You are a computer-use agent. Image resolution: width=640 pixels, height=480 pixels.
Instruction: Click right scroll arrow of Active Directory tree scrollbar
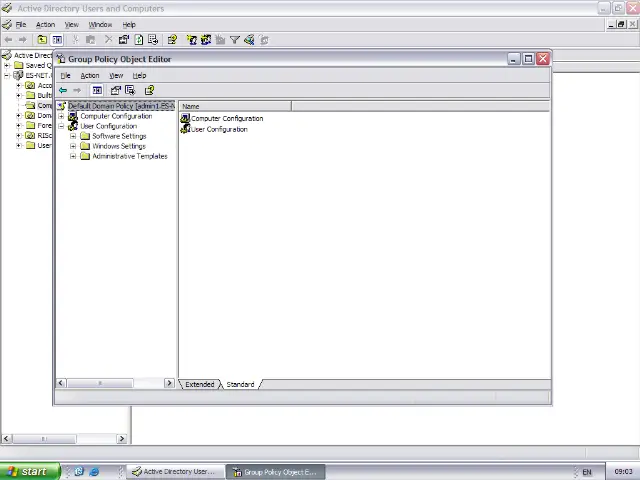point(122,439)
